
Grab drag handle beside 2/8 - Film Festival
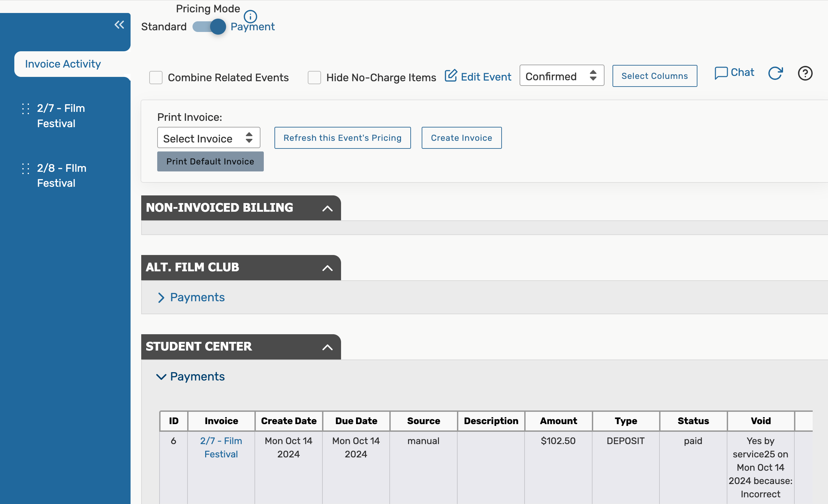(x=26, y=168)
